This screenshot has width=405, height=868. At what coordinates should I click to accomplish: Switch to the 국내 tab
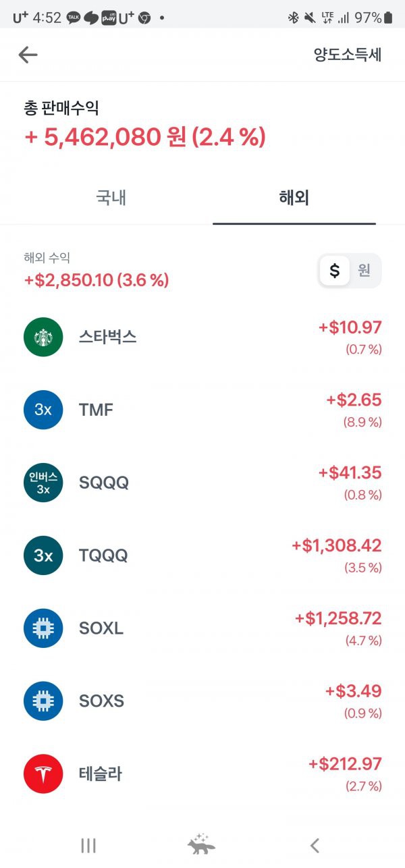coord(111,198)
